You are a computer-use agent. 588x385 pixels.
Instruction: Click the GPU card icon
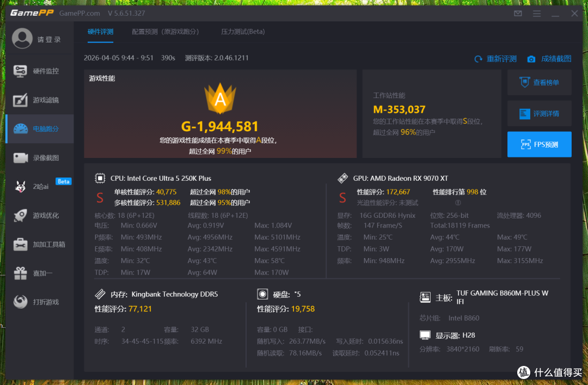click(343, 178)
